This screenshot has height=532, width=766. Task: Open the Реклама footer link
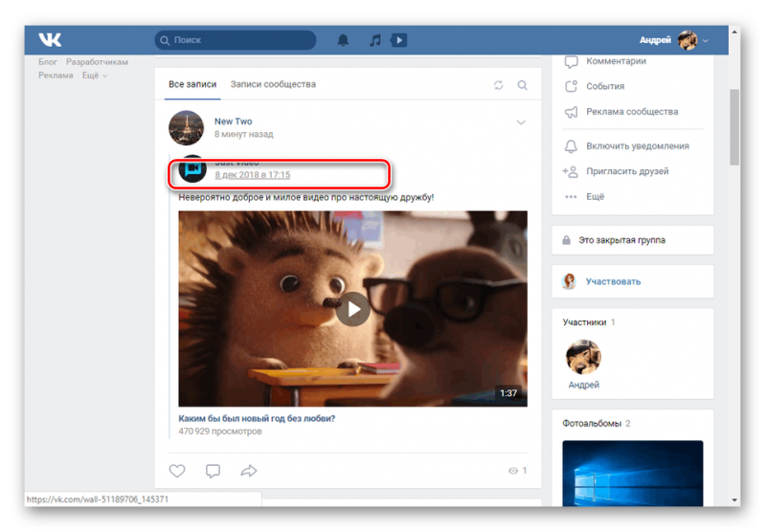click(56, 76)
